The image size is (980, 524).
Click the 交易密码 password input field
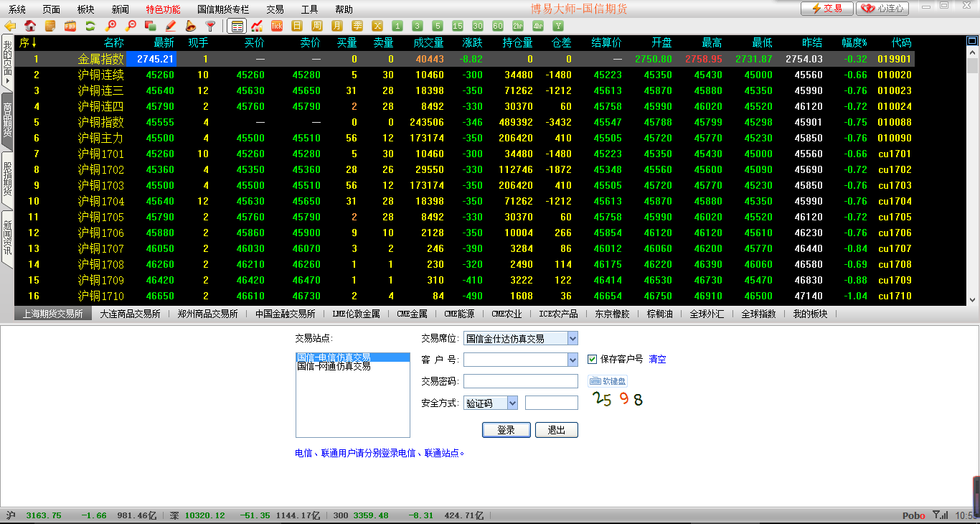click(x=520, y=381)
